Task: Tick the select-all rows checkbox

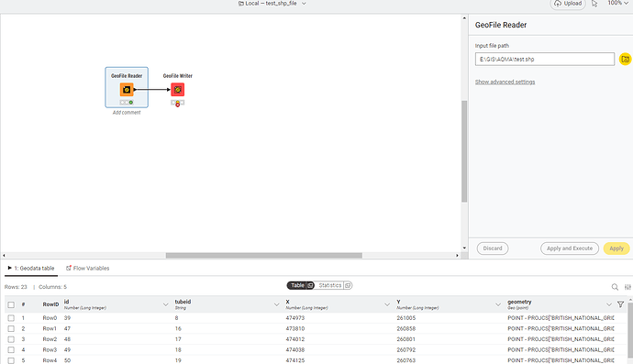Action: tap(11, 304)
